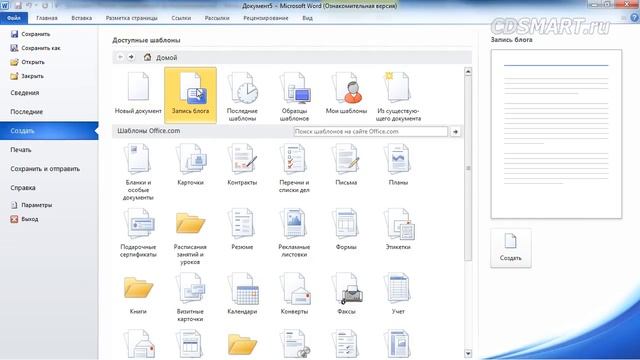Switch to the Вид ribbon tab
Viewport: 640px width, 360px height.
tap(307, 18)
